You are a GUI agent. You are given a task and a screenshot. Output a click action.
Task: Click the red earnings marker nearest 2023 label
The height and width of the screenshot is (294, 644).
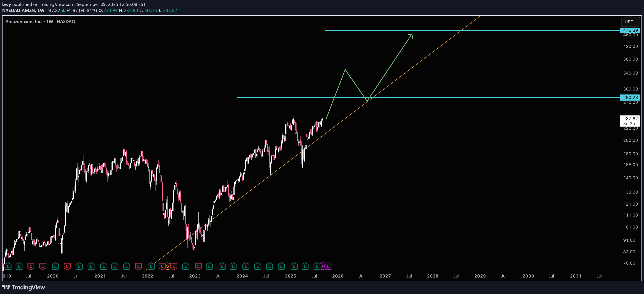[198, 266]
